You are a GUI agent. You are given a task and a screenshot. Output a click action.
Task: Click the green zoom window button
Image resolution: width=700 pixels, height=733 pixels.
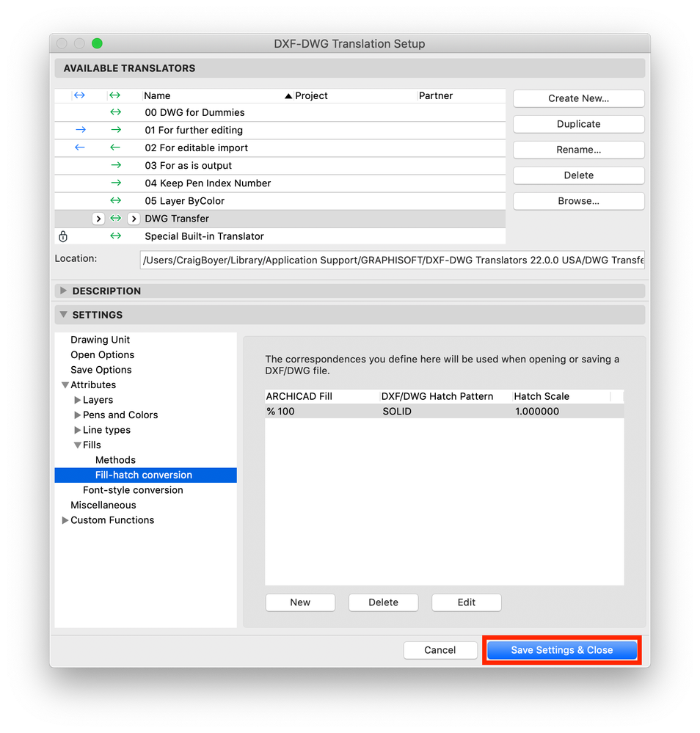click(x=98, y=43)
